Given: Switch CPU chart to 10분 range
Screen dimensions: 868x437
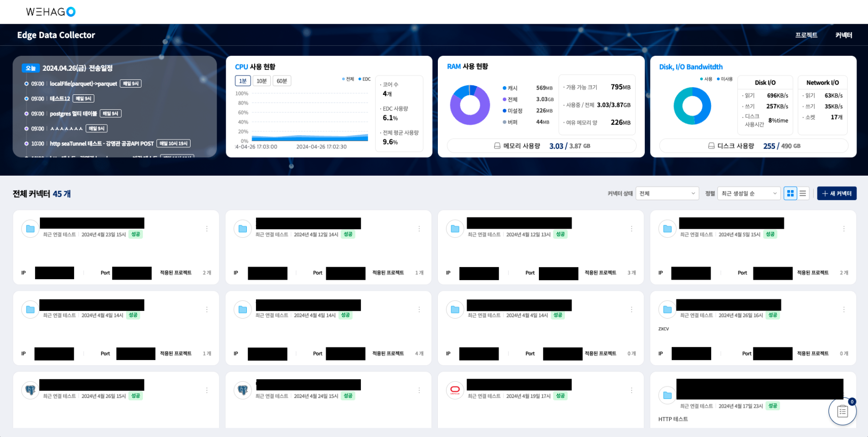Looking at the screenshot, I should [262, 81].
